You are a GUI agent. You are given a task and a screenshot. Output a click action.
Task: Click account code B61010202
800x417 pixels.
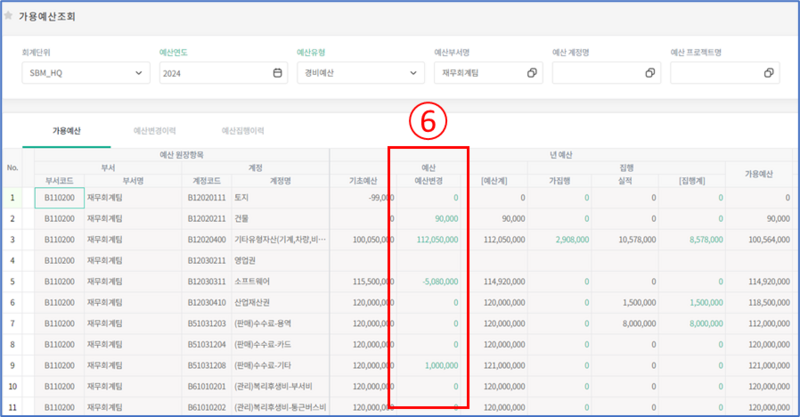coord(207,407)
